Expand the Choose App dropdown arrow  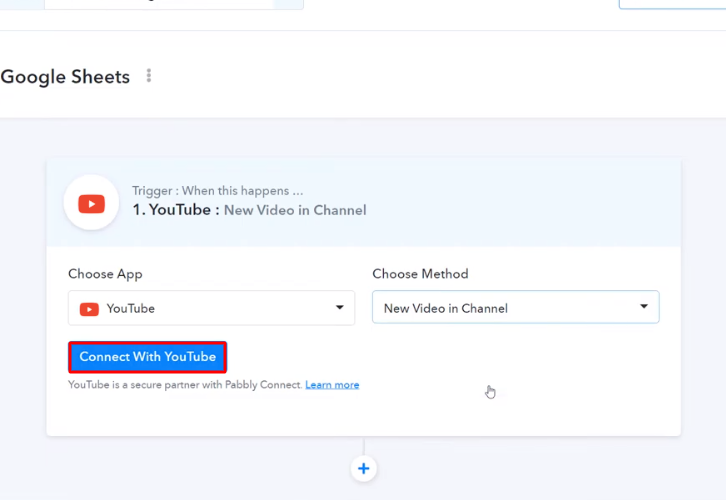click(339, 307)
